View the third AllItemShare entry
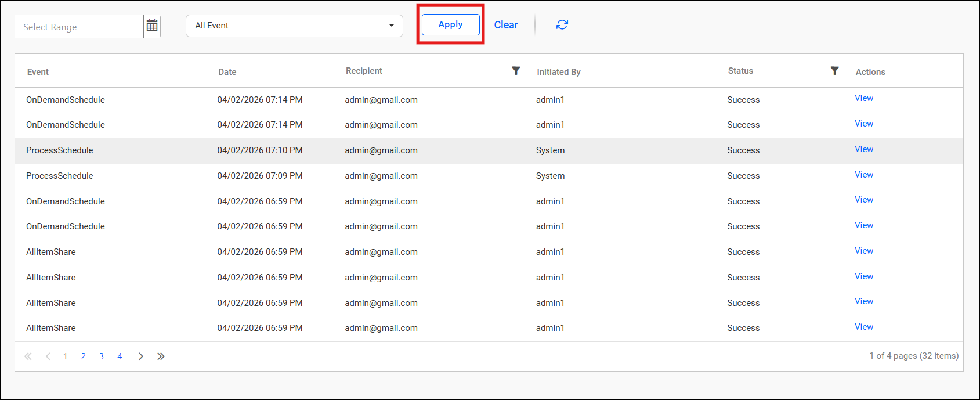The width and height of the screenshot is (980, 400). (864, 301)
